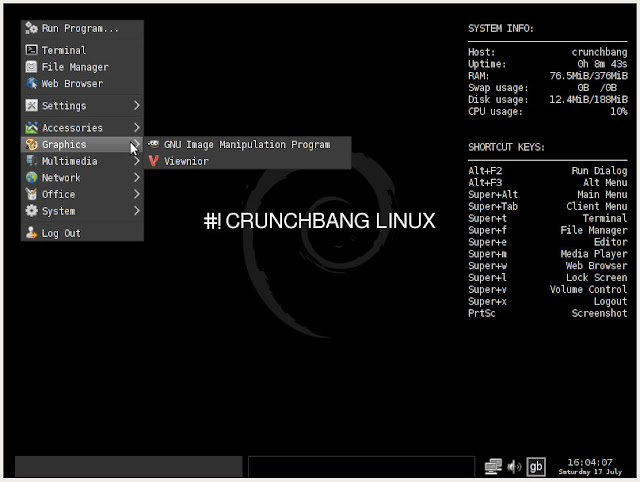Launch Web Browser menu entry
640x482 pixels.
(82, 83)
